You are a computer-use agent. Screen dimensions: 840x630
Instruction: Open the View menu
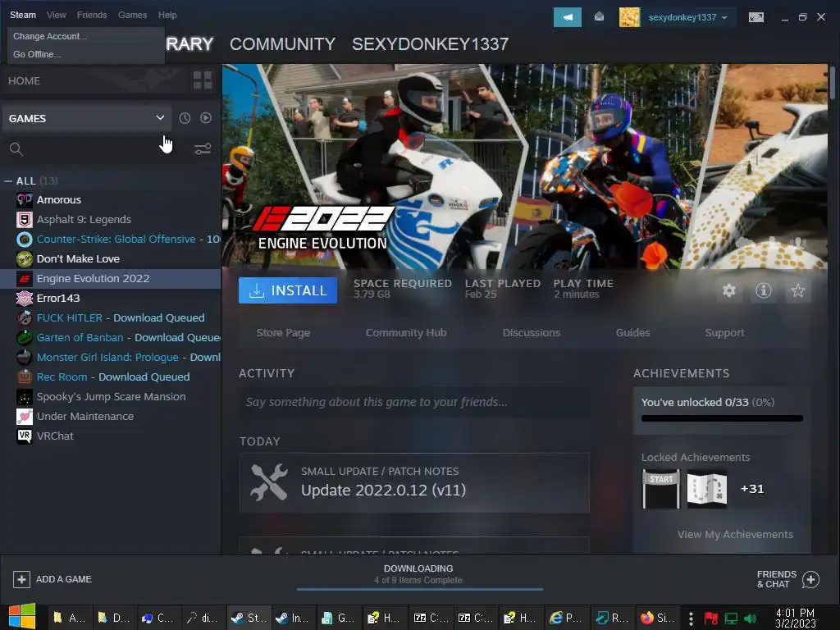(57, 15)
